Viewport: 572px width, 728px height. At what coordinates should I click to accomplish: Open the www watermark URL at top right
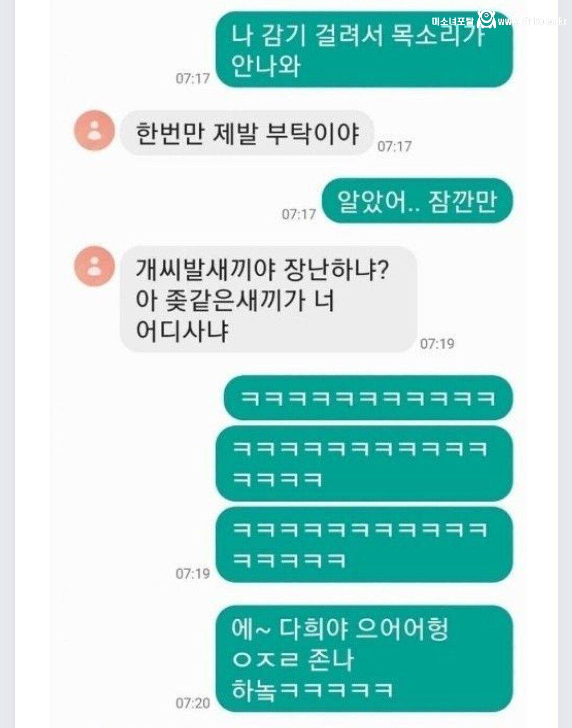pyautogui.click(x=532, y=22)
